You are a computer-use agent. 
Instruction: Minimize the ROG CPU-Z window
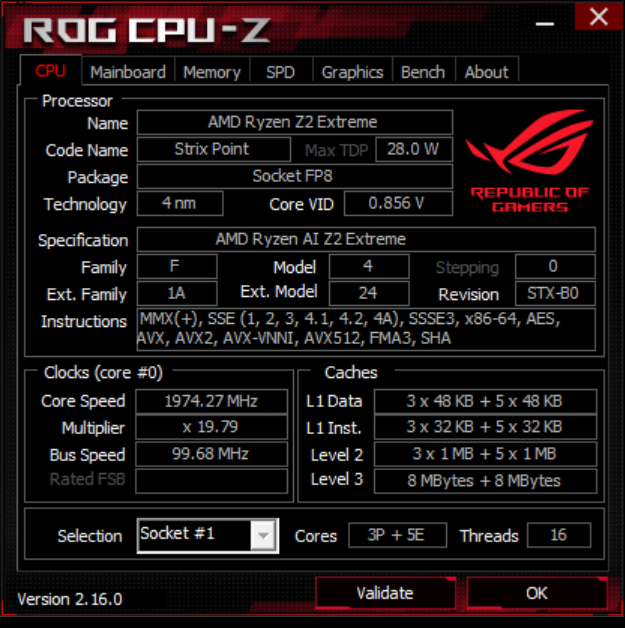point(545,24)
